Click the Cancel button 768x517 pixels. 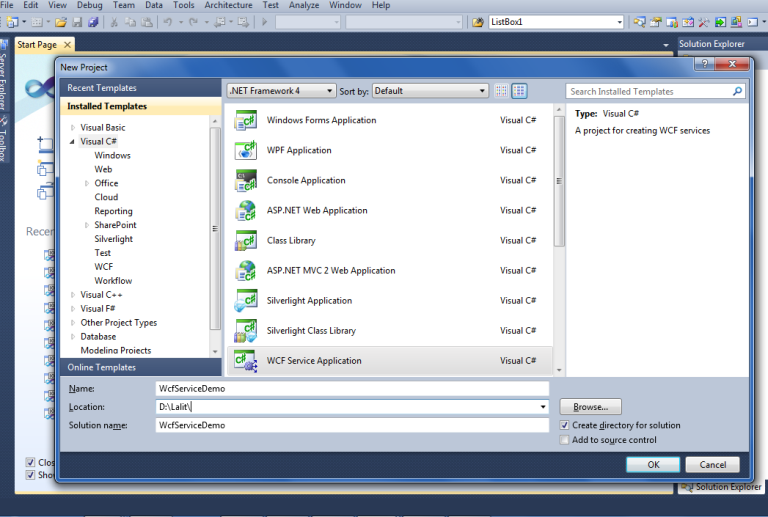712,465
